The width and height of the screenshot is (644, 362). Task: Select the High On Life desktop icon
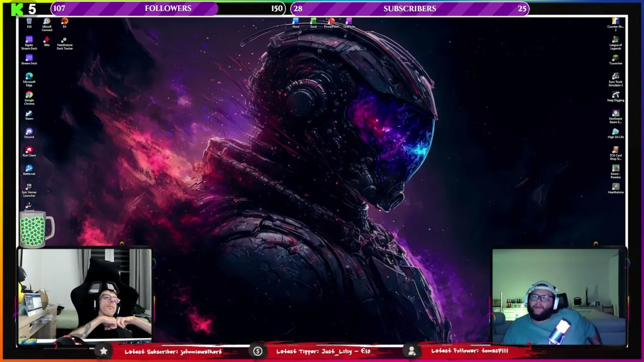click(615, 133)
